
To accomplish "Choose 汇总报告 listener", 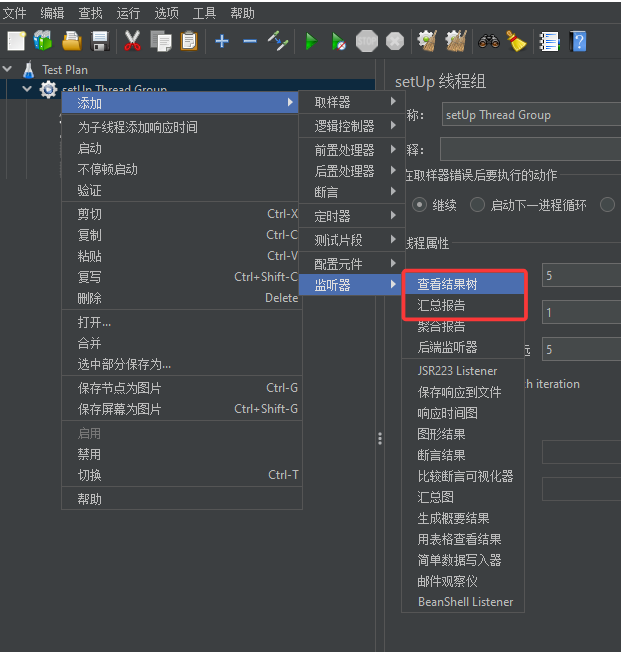I will pyautogui.click(x=463, y=306).
